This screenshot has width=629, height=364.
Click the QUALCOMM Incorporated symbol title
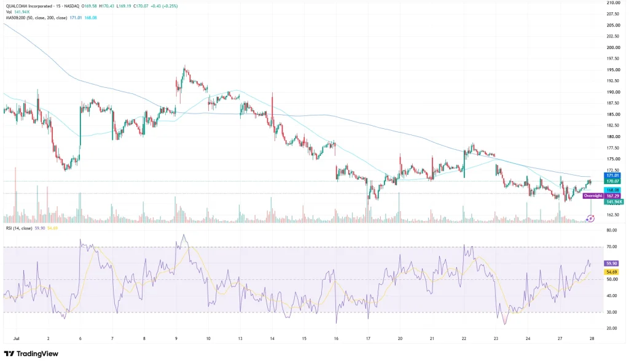(x=29, y=6)
